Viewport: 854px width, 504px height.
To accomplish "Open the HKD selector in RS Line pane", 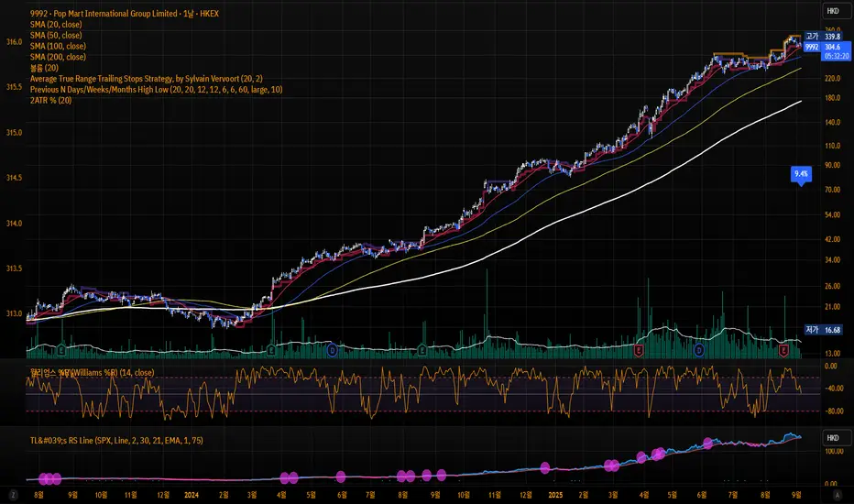I will tap(832, 437).
